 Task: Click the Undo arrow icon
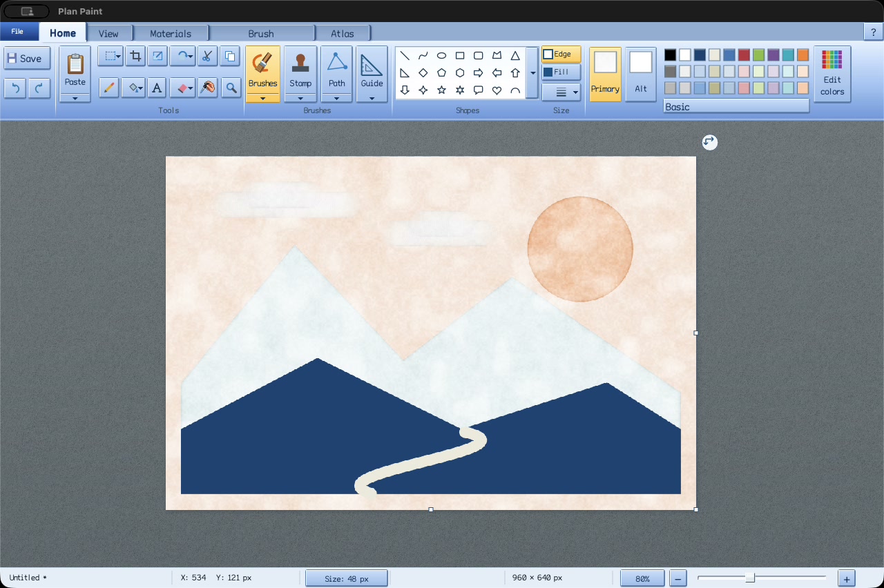pos(16,88)
